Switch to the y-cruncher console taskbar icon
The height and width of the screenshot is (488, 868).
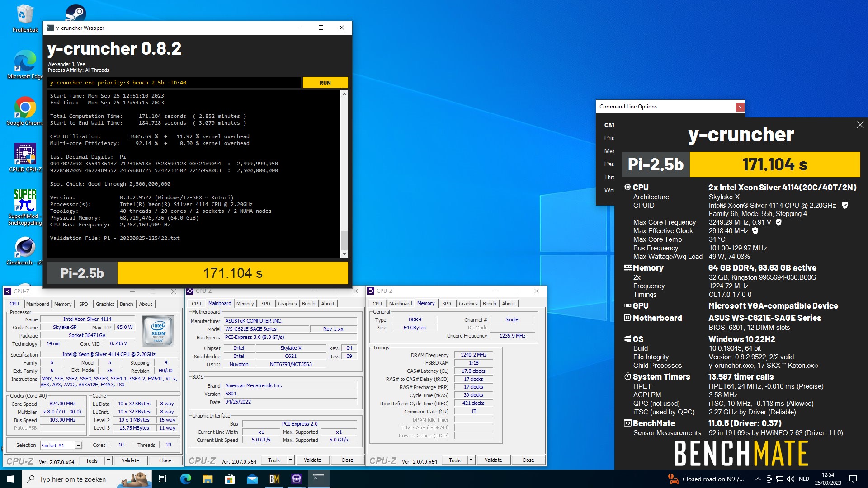319,479
